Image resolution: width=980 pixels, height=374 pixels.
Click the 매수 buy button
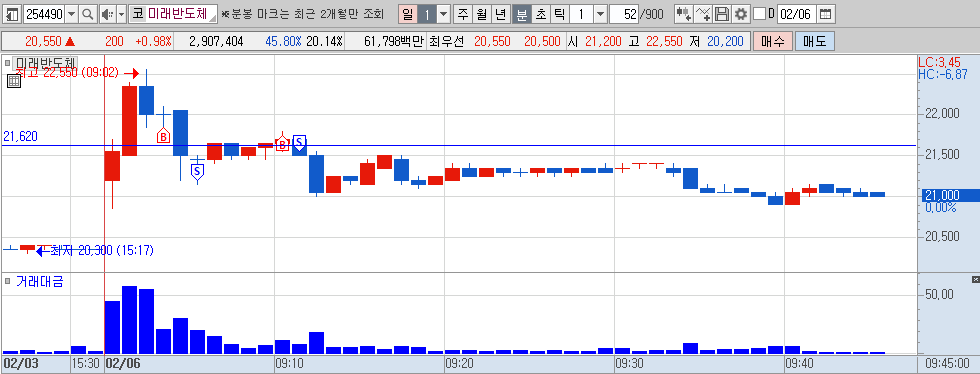coord(773,42)
